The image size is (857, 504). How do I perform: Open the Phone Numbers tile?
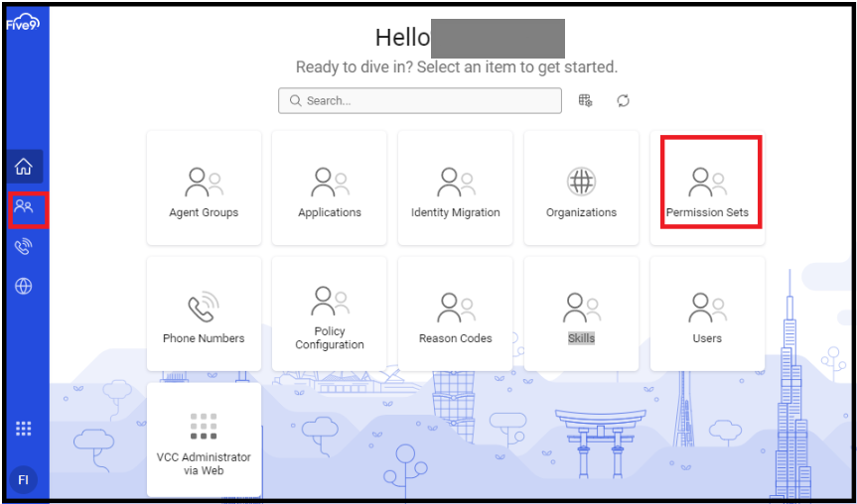click(x=204, y=314)
